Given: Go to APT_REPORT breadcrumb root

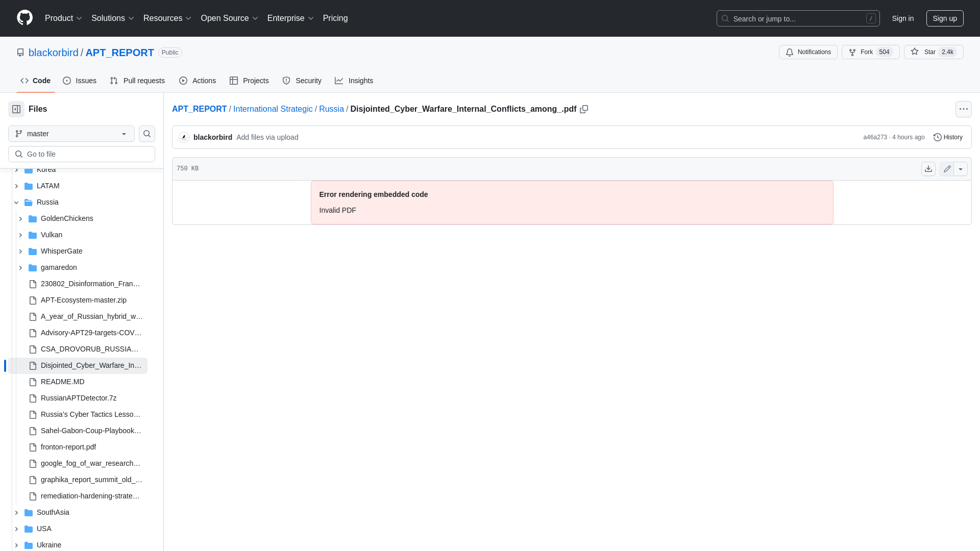Looking at the screenshot, I should click(199, 109).
